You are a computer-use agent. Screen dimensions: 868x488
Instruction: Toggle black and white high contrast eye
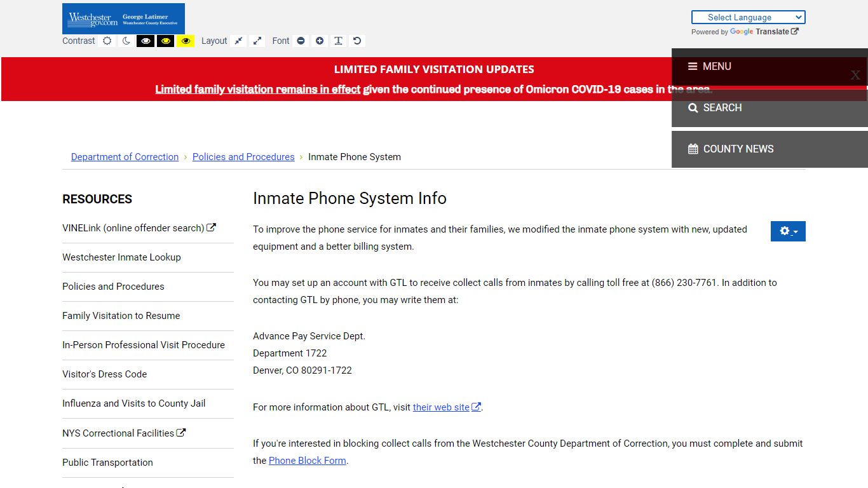point(146,41)
